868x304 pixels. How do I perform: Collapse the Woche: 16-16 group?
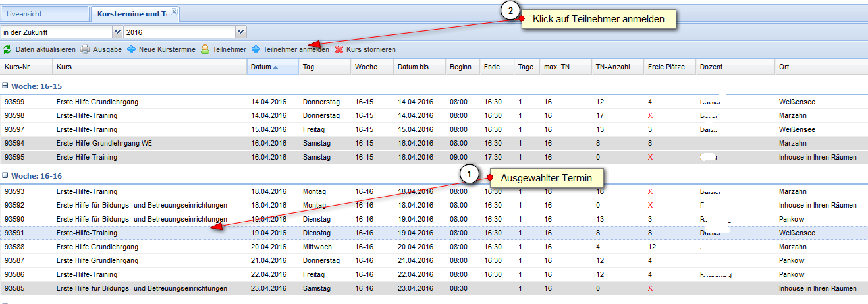(x=5, y=175)
